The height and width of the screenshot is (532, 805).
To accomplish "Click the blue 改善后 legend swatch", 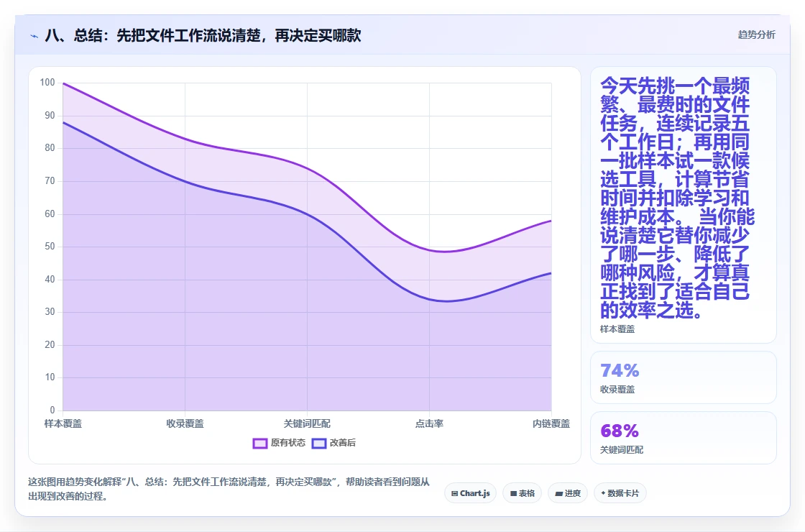I will pos(319,443).
